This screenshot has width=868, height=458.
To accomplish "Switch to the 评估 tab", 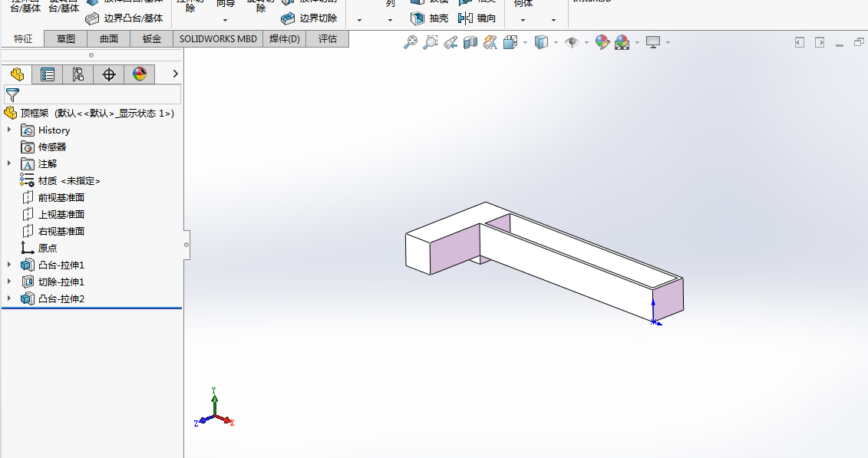I will [328, 38].
